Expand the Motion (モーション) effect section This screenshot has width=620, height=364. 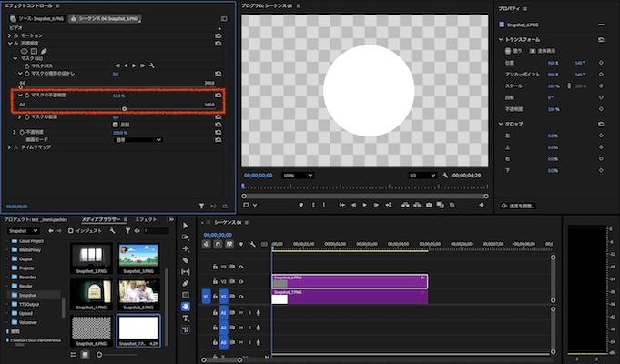[10, 35]
